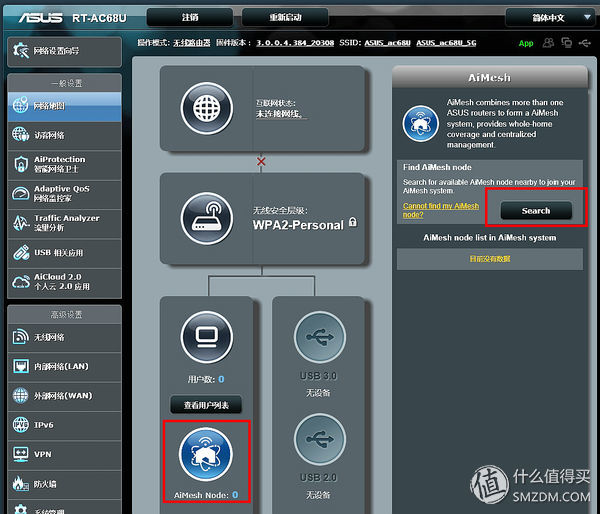Click the Logout (注销) button

click(190, 17)
